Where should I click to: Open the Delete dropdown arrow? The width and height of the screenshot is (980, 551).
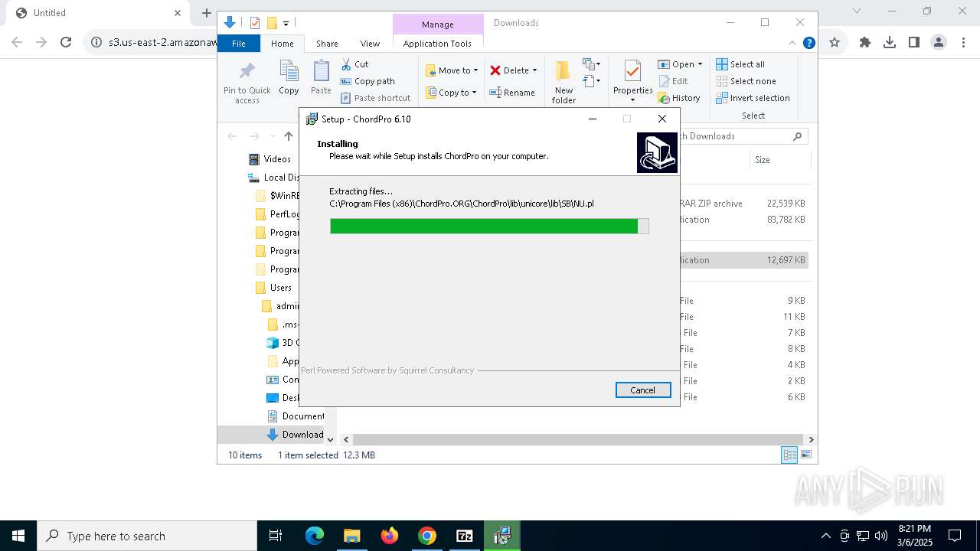click(534, 70)
